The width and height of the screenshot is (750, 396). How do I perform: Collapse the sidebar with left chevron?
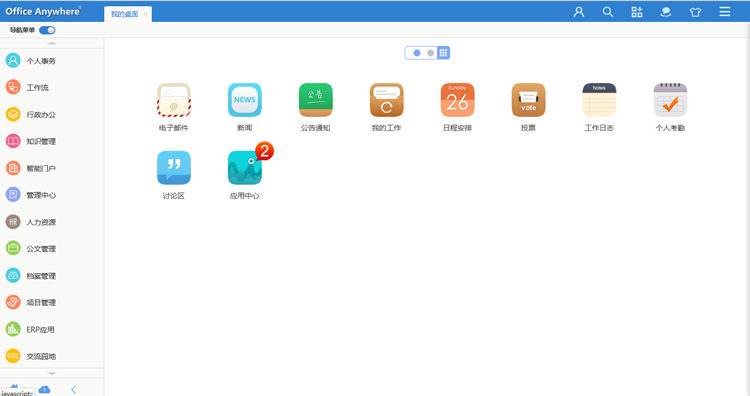tap(74, 390)
